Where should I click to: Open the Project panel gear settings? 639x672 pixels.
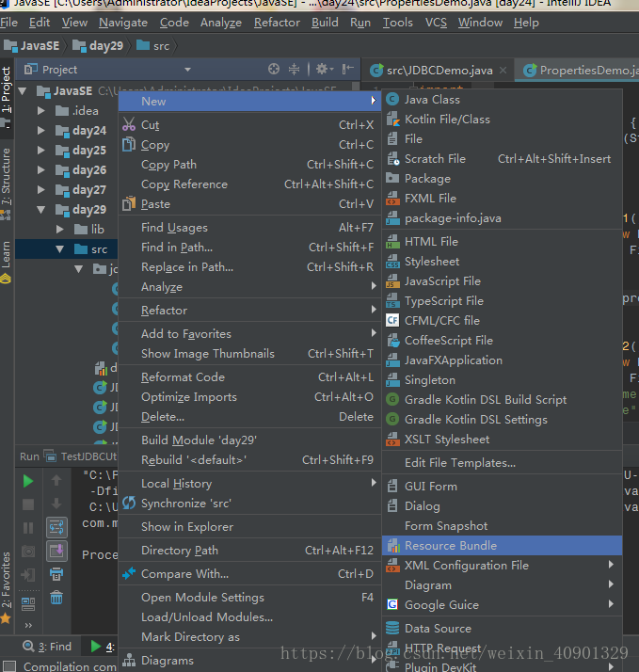click(325, 69)
